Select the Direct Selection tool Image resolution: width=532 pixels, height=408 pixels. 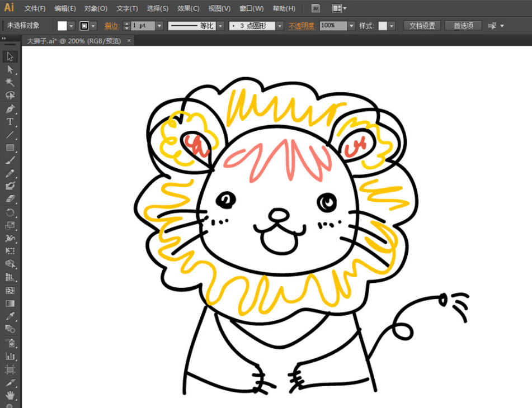[x=10, y=69]
